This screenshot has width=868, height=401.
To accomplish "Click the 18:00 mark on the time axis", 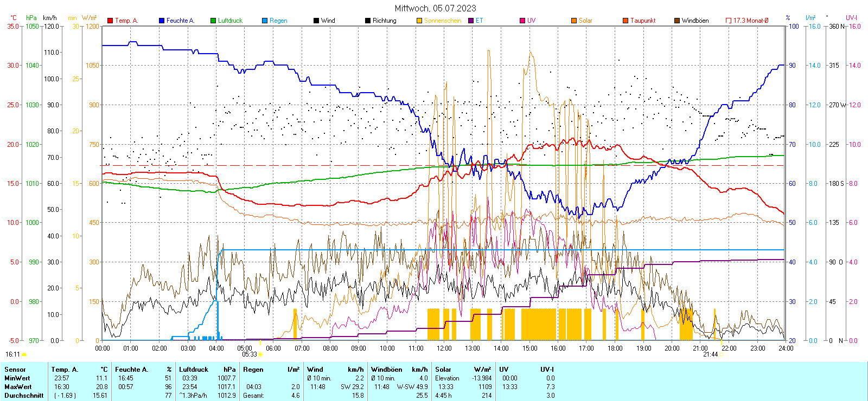I will click(x=615, y=348).
